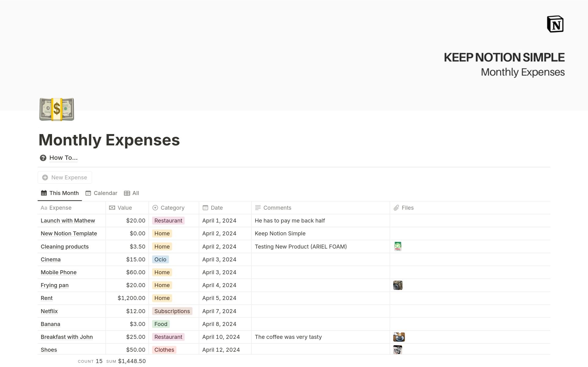Click the Frying pan receipt thumbnail
Image resolution: width=588 pixels, height=367 pixels.
(398, 285)
